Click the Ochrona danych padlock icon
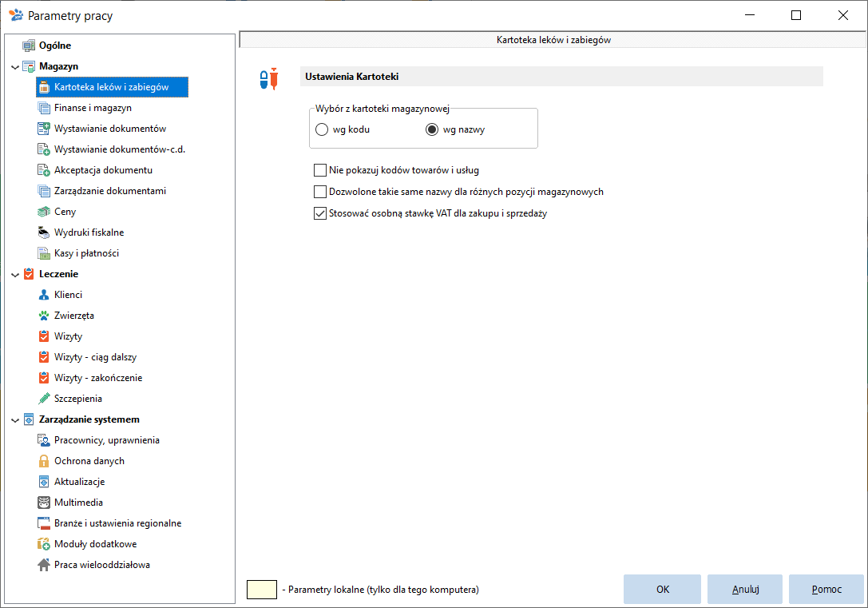This screenshot has width=868, height=608. point(44,461)
